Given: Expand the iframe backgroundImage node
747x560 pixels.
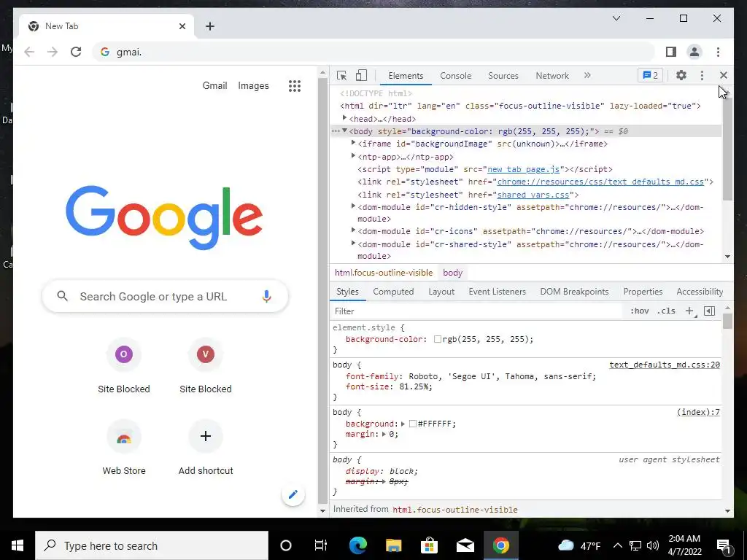Looking at the screenshot, I should click(x=353, y=143).
